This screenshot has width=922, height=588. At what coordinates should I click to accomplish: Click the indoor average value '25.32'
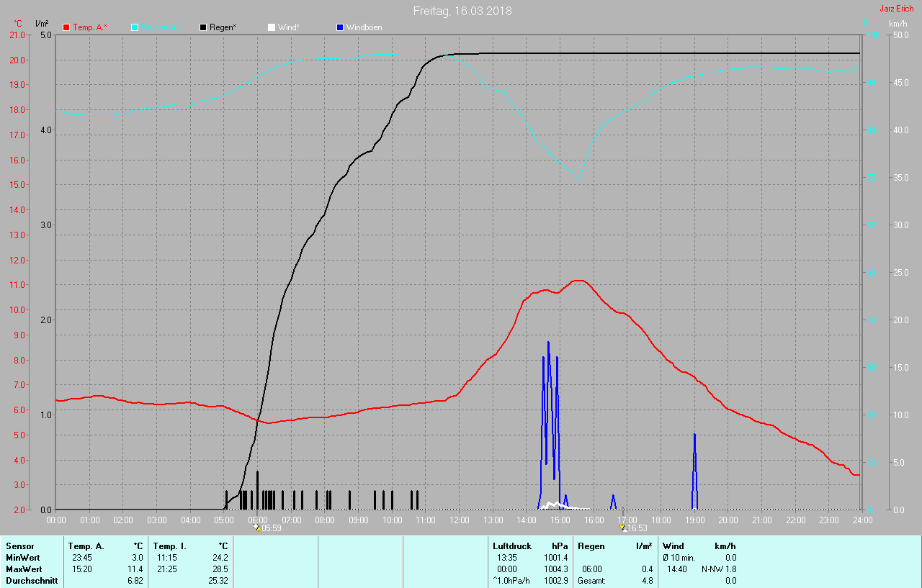click(218, 581)
